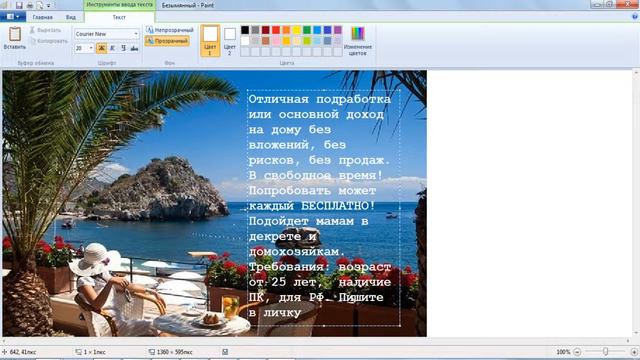Click the Инструменты ввода текста contextual tab header
640x360 pixels.
pos(119,5)
